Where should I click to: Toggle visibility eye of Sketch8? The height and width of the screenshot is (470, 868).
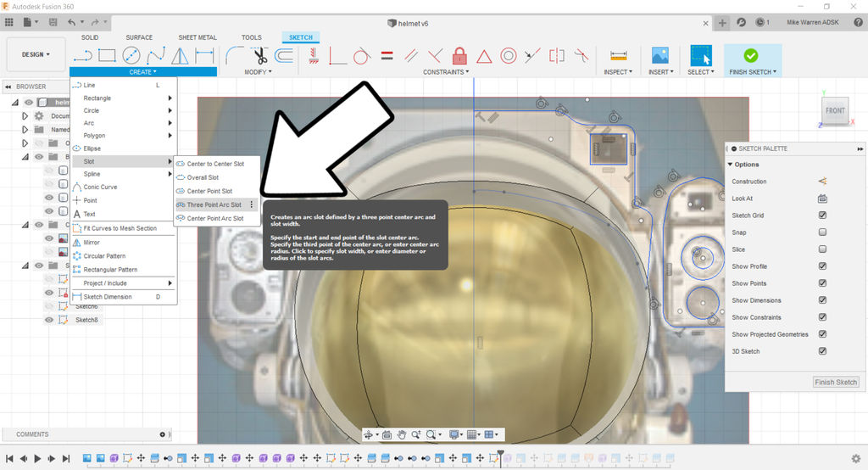tap(49, 320)
